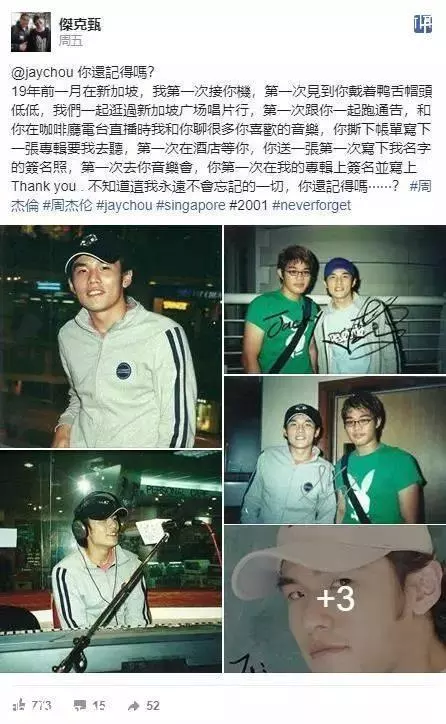
Task: Click the 773 likes count
Action: point(41,706)
